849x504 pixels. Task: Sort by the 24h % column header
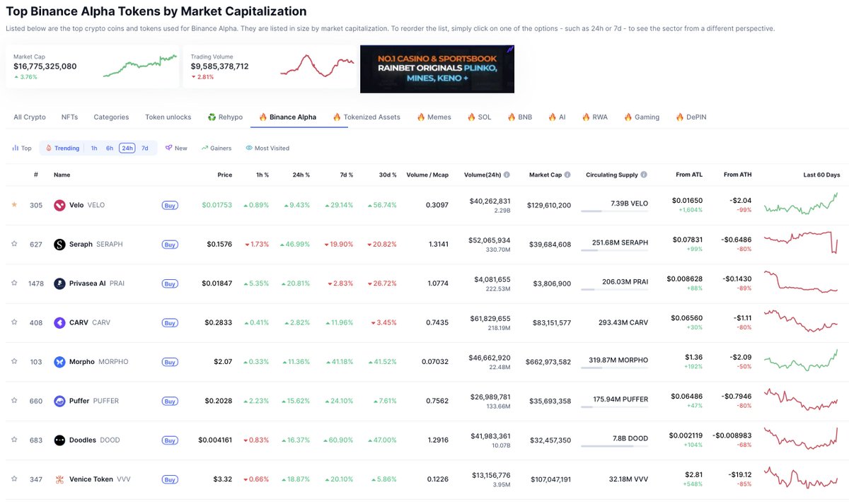(301, 175)
